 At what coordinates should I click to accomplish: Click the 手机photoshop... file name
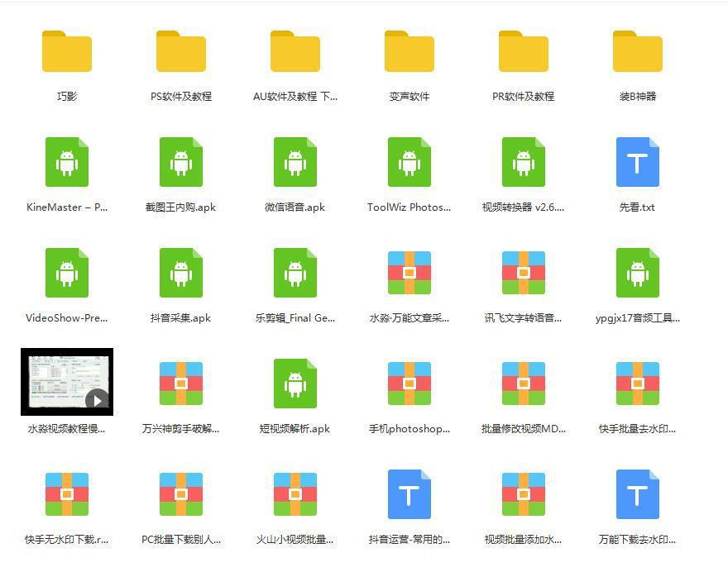[x=409, y=429]
